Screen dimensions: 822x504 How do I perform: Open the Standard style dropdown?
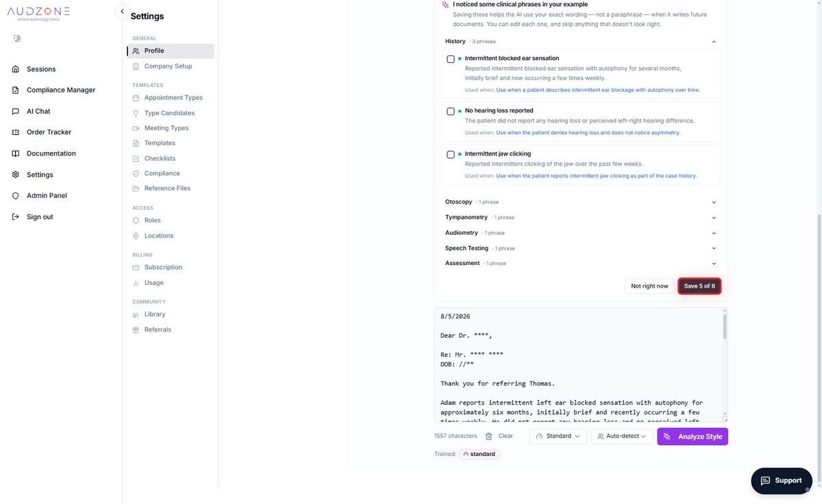click(558, 436)
